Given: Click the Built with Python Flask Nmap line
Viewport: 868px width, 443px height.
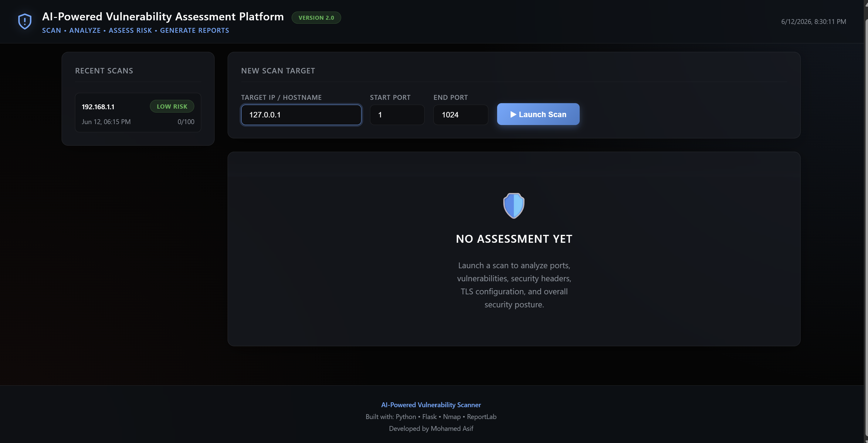Looking at the screenshot, I should [431, 417].
